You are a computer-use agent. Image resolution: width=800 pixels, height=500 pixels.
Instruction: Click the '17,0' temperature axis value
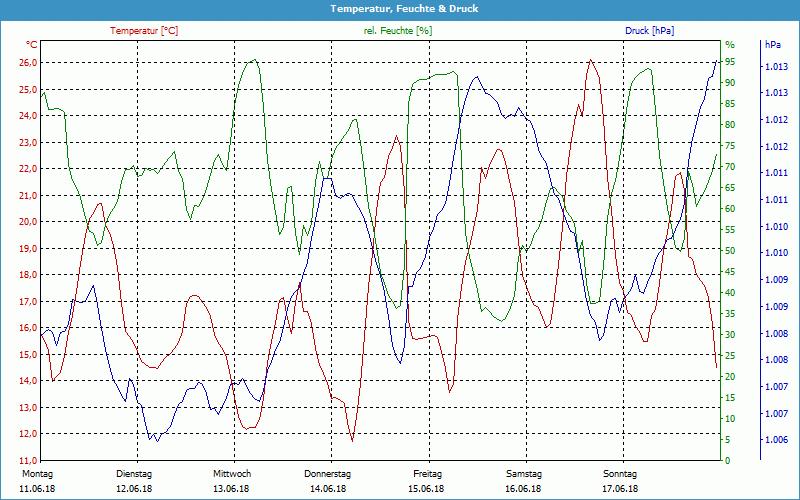28,302
